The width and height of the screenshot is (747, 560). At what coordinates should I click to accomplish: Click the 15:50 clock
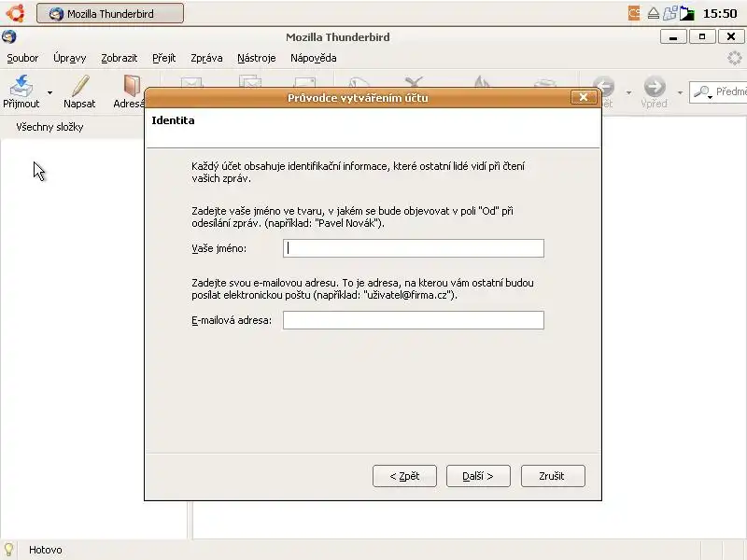(720, 14)
